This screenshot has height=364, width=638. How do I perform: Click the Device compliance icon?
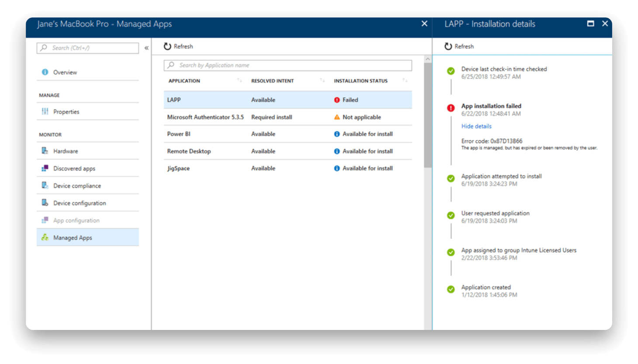(45, 185)
